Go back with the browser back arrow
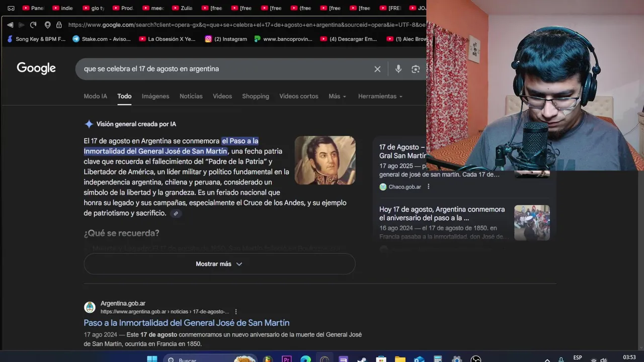The width and height of the screenshot is (644, 362). click(10, 25)
